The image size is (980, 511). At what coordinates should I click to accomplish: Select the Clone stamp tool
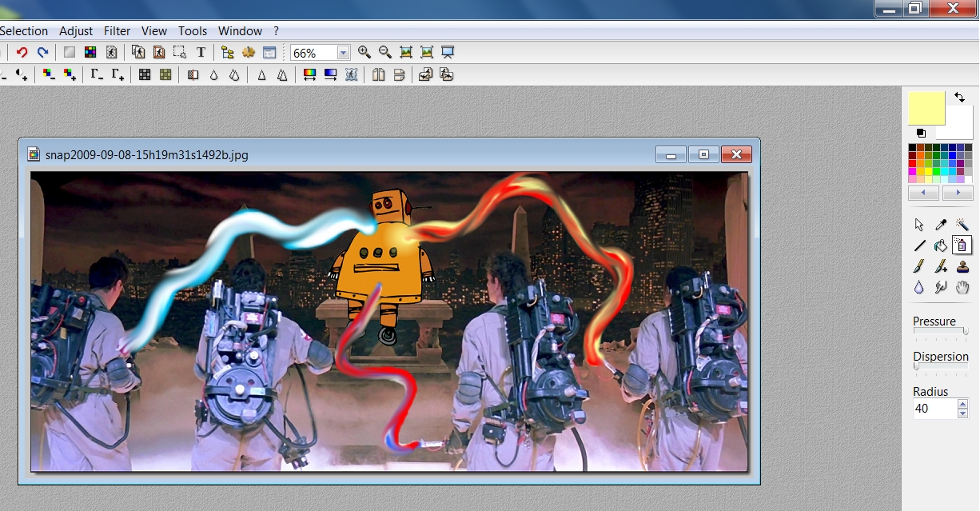point(962,266)
